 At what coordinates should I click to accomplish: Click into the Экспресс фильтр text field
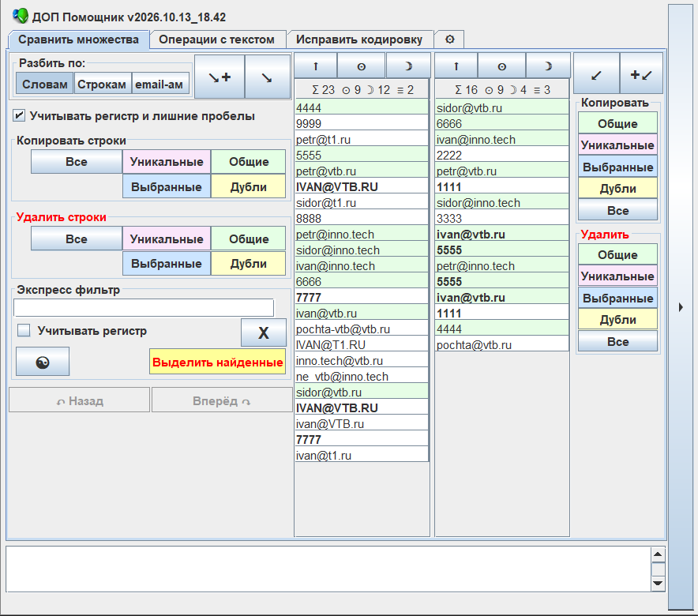pyautogui.click(x=144, y=307)
